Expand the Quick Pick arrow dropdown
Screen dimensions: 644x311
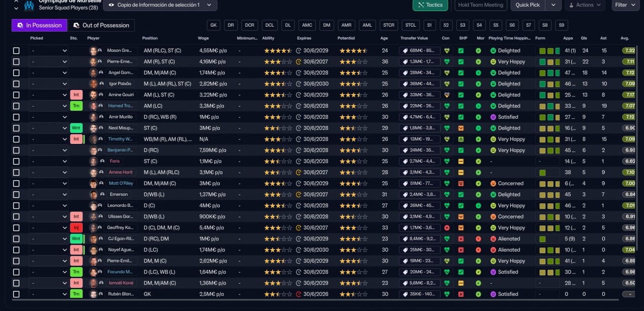click(553, 5)
